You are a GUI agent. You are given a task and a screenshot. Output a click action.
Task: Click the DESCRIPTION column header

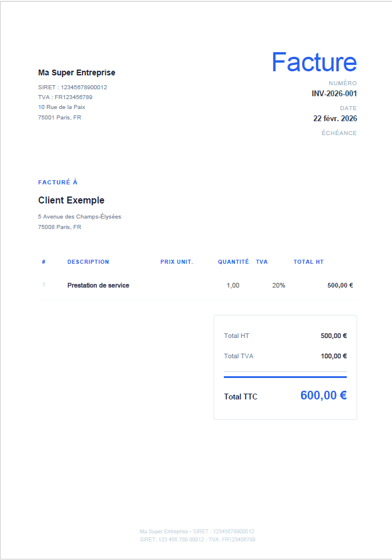[88, 262]
